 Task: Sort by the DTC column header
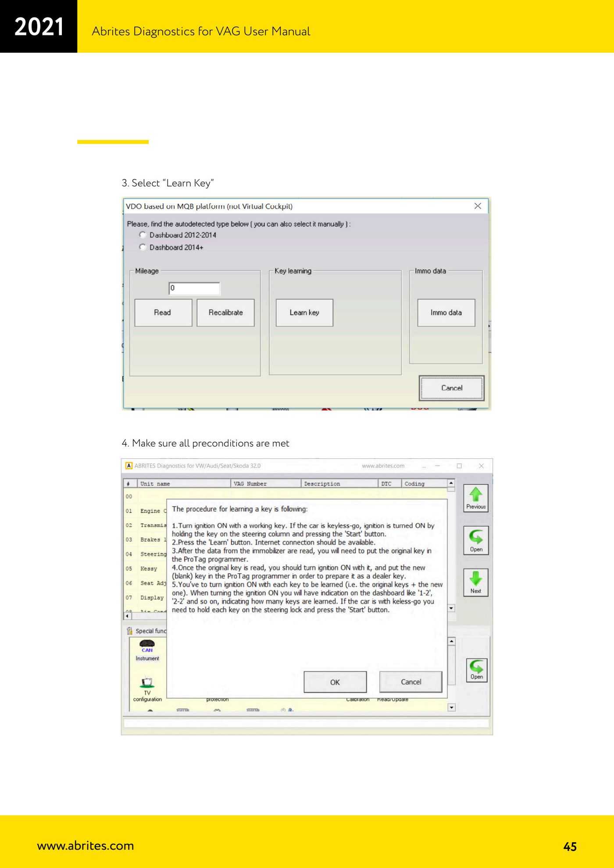click(390, 484)
